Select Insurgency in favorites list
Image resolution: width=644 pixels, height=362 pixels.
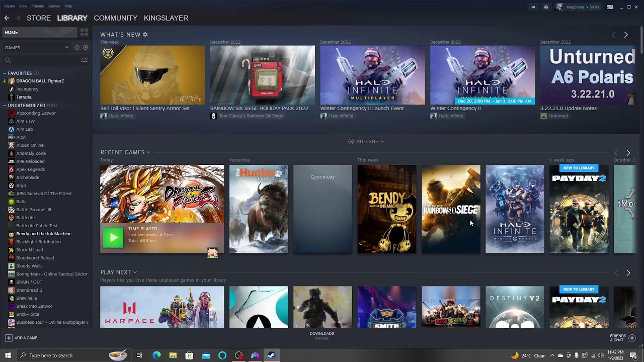tap(27, 89)
